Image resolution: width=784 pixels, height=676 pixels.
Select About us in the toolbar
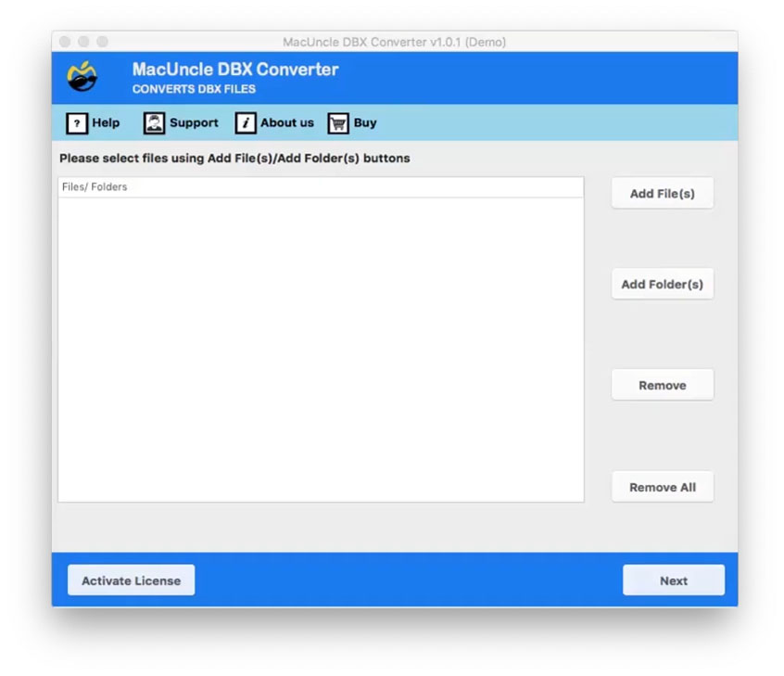pyautogui.click(x=288, y=122)
